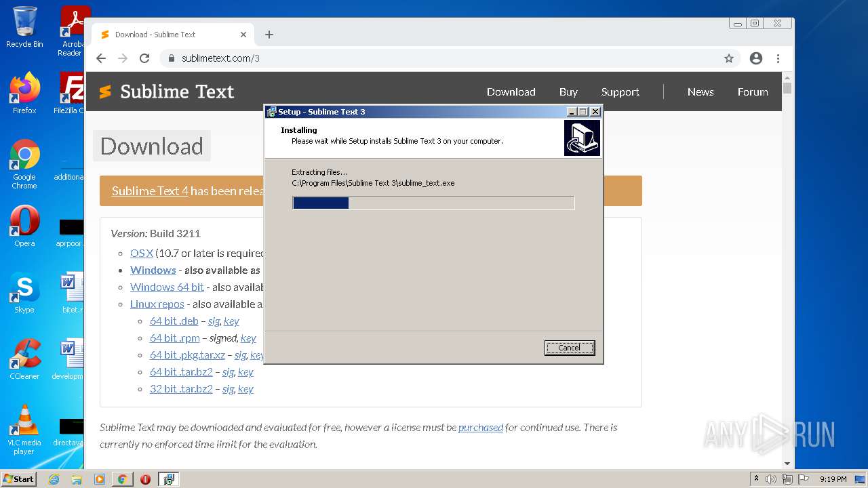This screenshot has height=488, width=868.
Task: Cancel the Sublime Text 3 installation
Action: pyautogui.click(x=570, y=348)
